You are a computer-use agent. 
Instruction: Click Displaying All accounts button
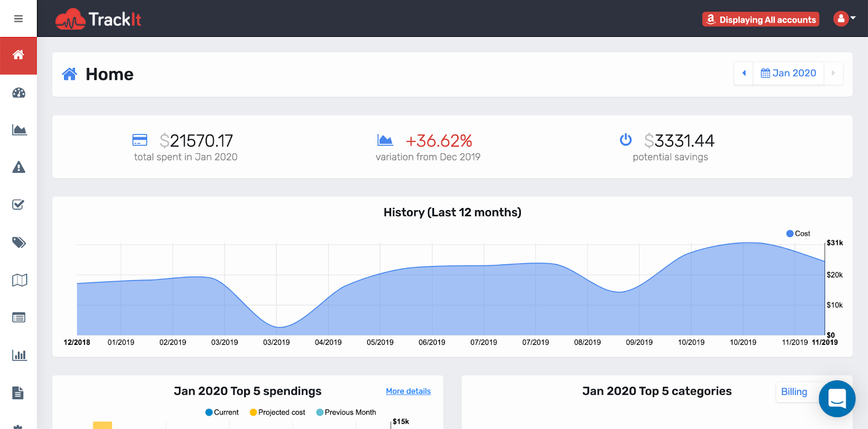[761, 20]
